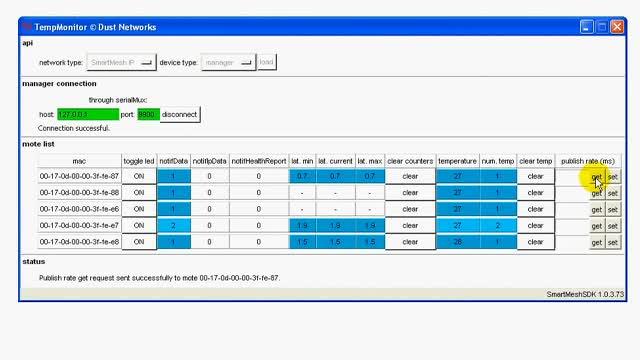Viewport: 640px width, 360px height.
Task: Click the host address input field
Action: (88, 115)
